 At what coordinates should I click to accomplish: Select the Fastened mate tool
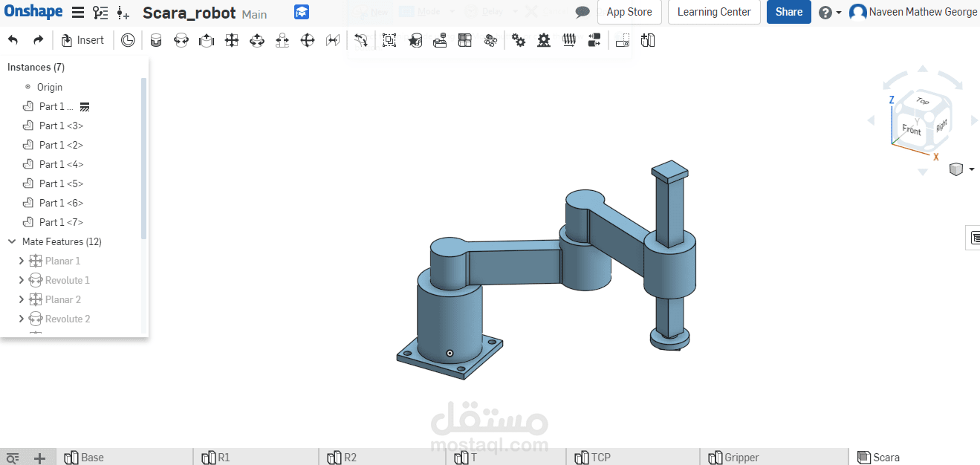tap(156, 40)
